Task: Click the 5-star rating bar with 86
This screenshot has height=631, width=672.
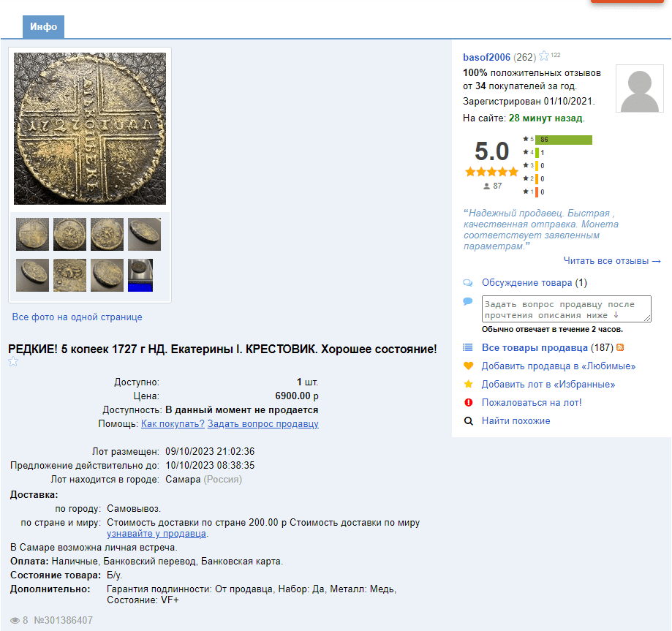Action: tap(564, 140)
